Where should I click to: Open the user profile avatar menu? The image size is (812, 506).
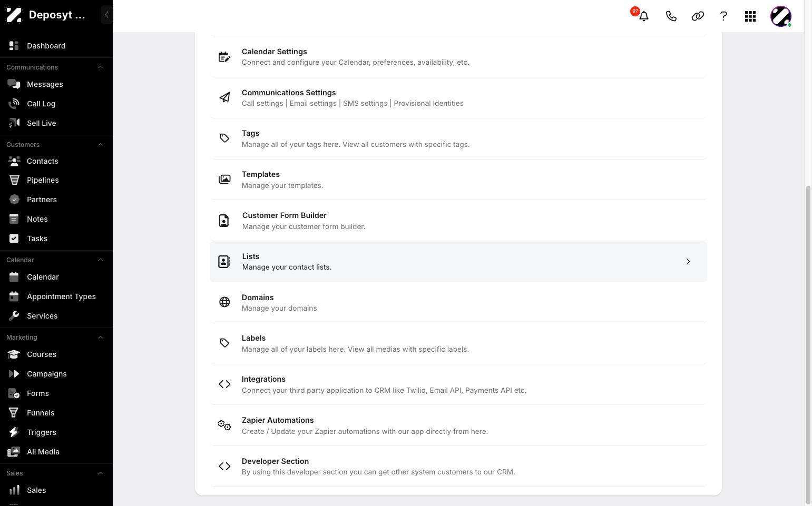(781, 16)
